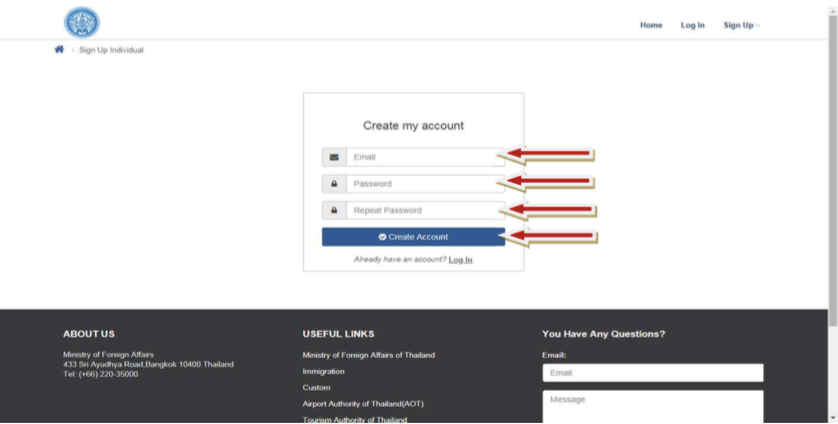The width and height of the screenshot is (838, 424).
Task: Follow the Log In link below the form
Action: 460,260
